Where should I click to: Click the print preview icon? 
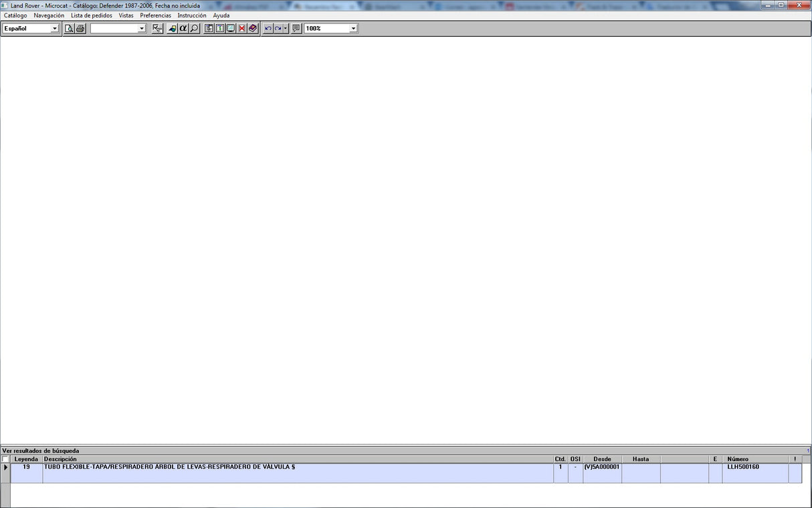pyautogui.click(x=69, y=29)
